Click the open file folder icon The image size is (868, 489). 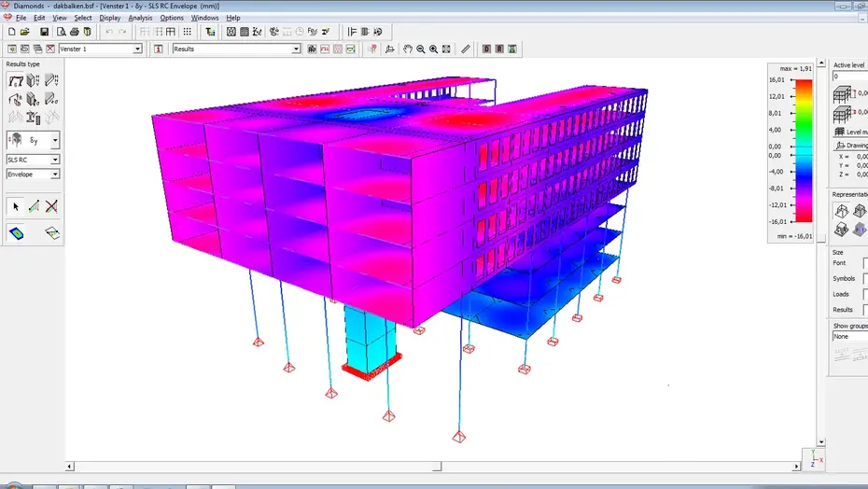pyautogui.click(x=26, y=32)
